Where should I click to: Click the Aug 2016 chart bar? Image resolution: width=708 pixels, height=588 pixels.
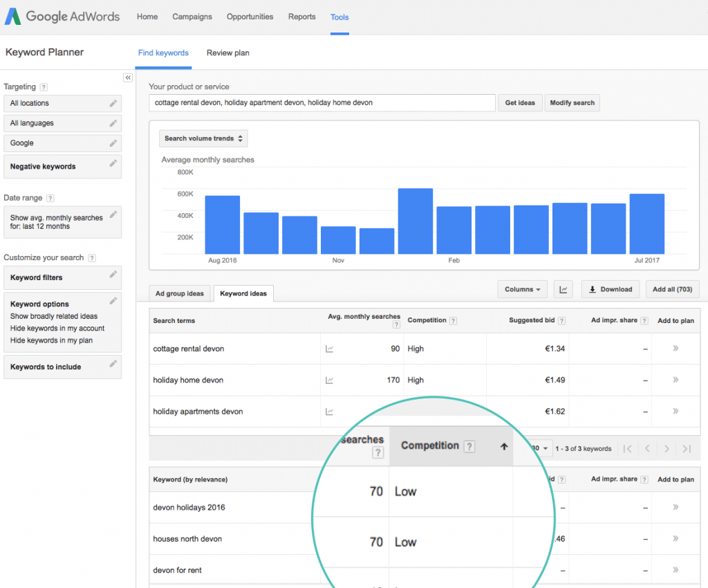coord(222,225)
